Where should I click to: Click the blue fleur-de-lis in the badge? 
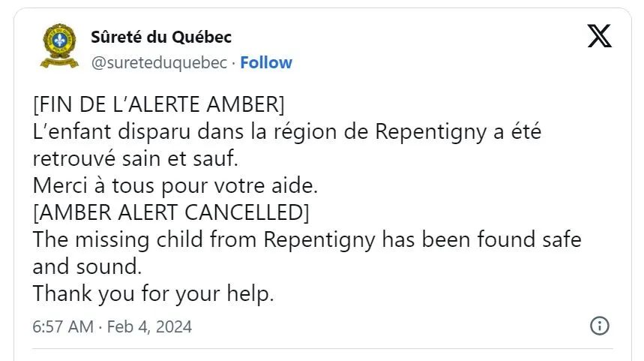61,41
